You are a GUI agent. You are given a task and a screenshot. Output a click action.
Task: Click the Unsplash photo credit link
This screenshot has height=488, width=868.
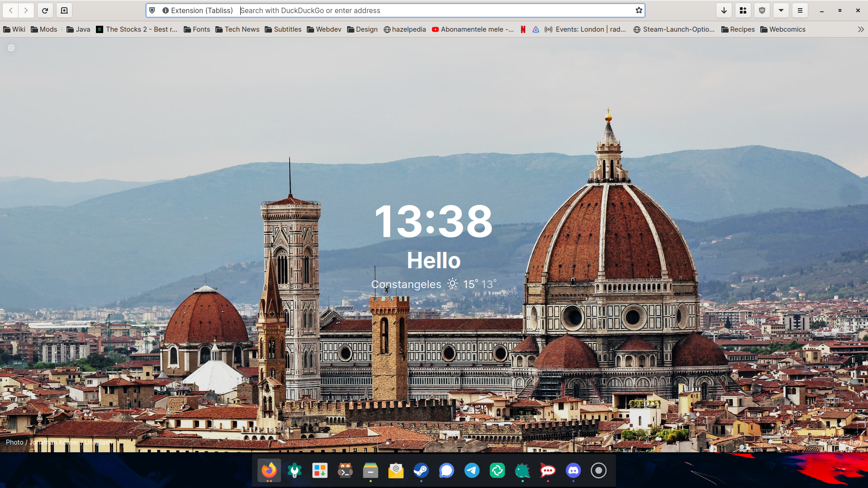[98, 442]
